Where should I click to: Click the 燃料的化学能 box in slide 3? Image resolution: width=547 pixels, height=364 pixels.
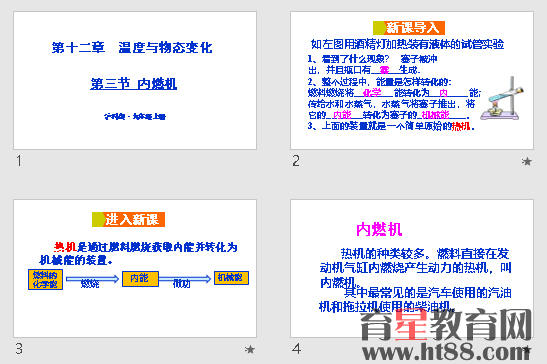pyautogui.click(x=45, y=279)
